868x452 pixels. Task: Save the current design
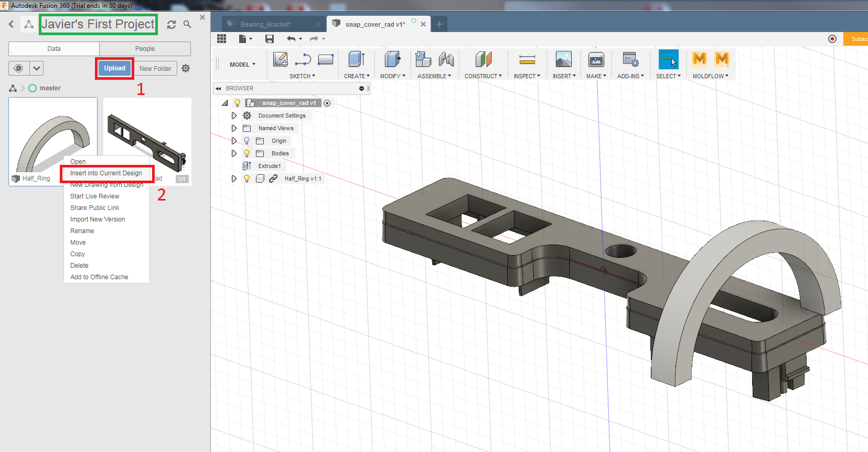270,38
